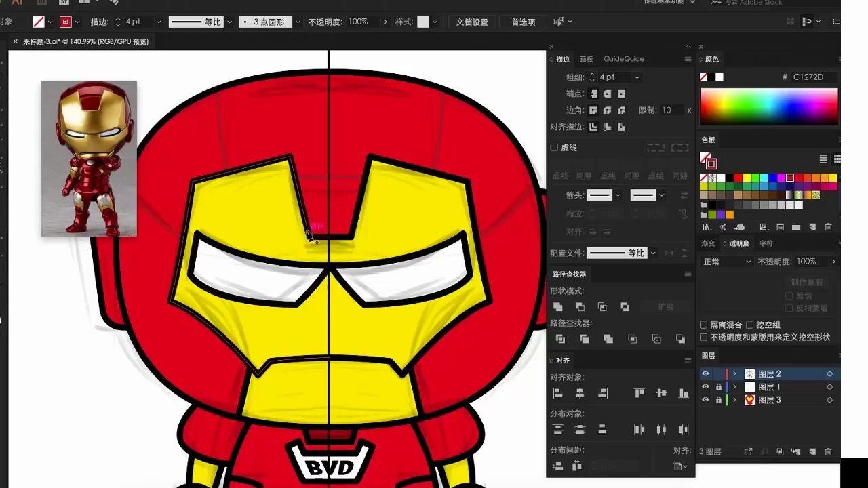Hide 图层 1 using its eye icon

point(705,387)
